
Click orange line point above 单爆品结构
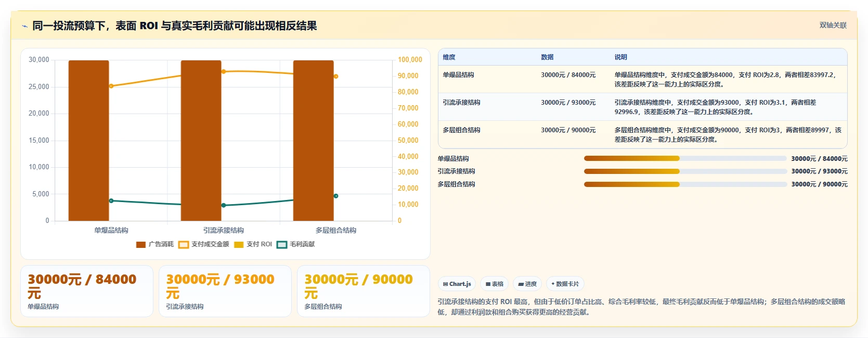coord(111,86)
